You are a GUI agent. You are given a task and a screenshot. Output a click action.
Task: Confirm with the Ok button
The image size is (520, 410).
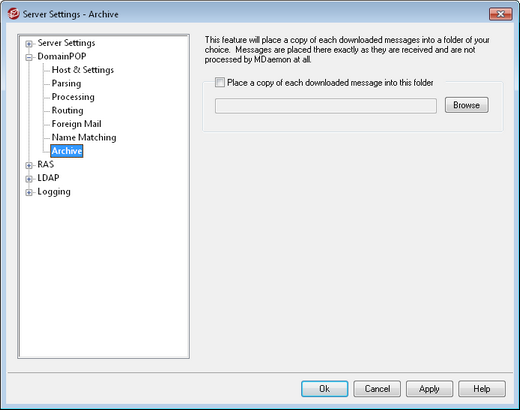tap(325, 389)
